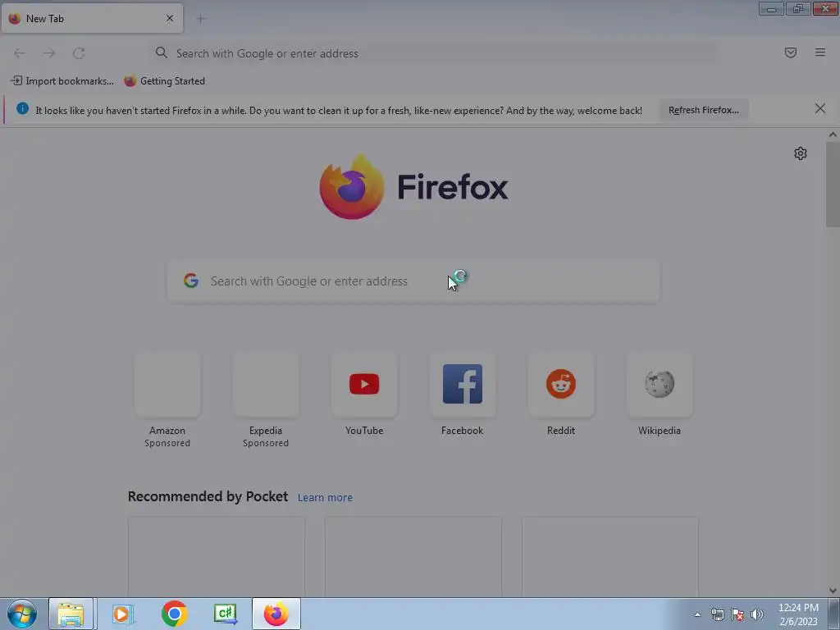Click the Firefox taskbar button
The image size is (840, 630).
tap(276, 614)
